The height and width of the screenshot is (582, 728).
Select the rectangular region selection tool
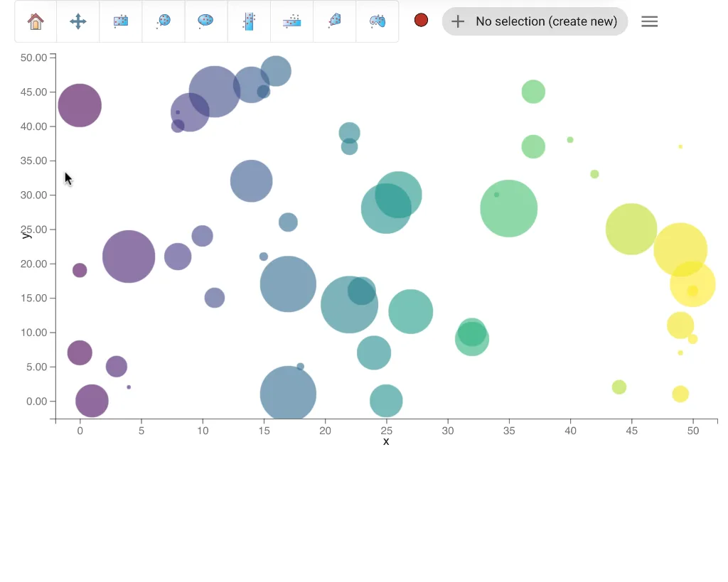[x=121, y=21]
